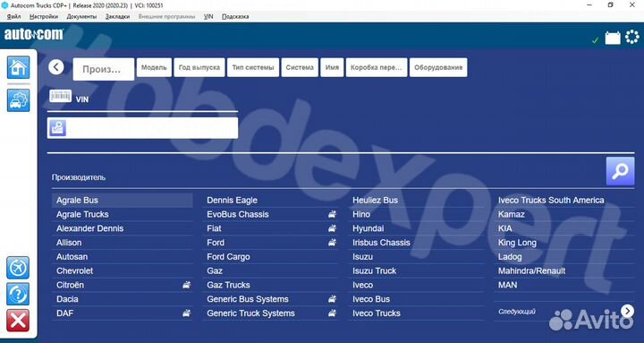This screenshot has height=343, width=644.
Task: Select Irisbus Chassis manufacturer
Action: 417,243
